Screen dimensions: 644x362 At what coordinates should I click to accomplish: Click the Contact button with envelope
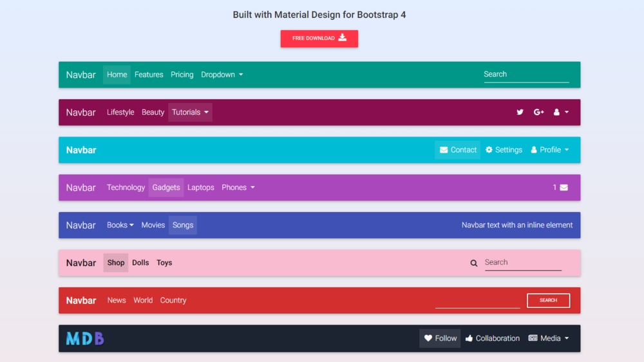(457, 150)
